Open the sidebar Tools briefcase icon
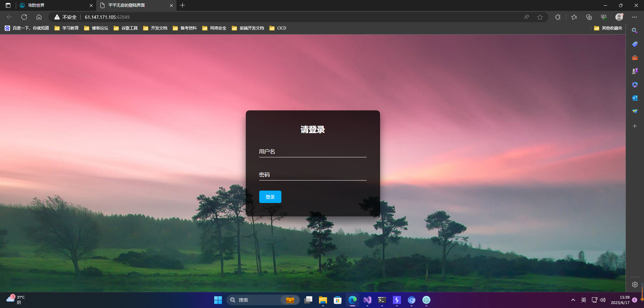 tap(635, 58)
